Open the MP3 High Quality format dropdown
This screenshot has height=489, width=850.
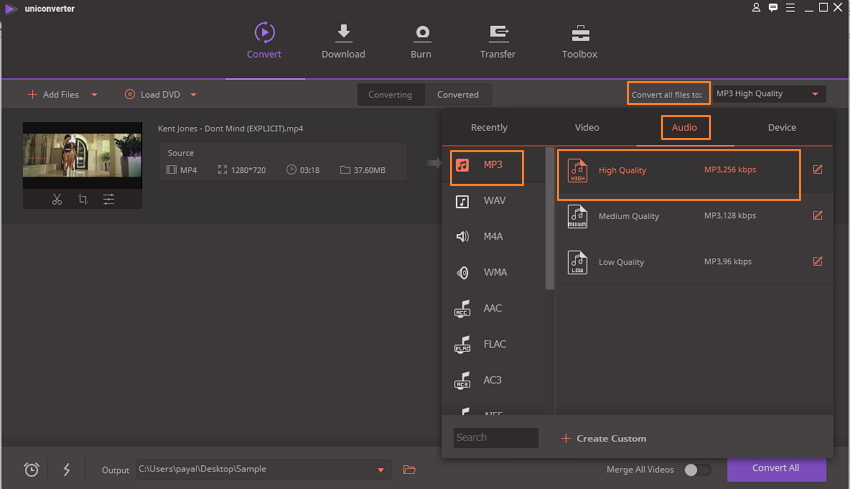tap(769, 94)
